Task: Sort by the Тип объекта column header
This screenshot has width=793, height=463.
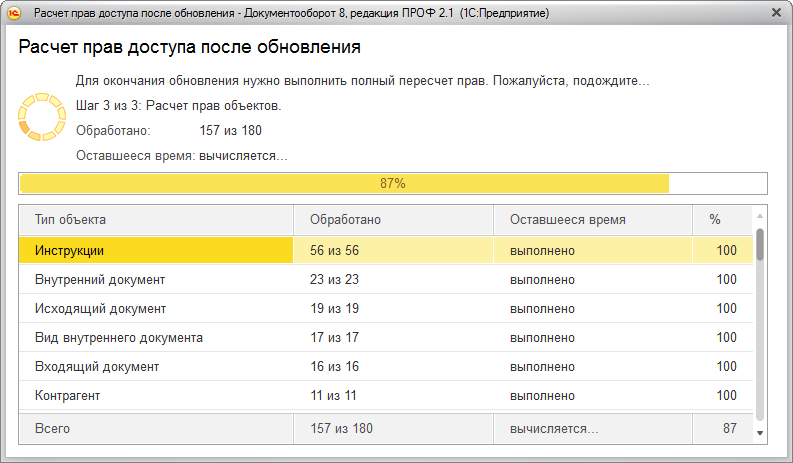Action: click(156, 219)
